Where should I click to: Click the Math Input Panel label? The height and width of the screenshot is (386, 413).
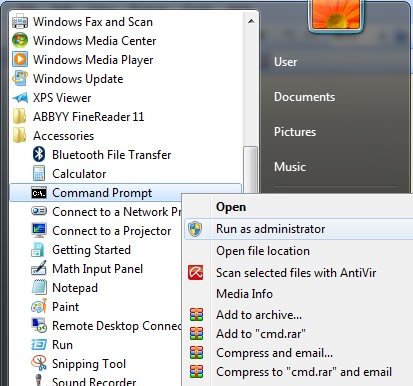tap(98, 269)
